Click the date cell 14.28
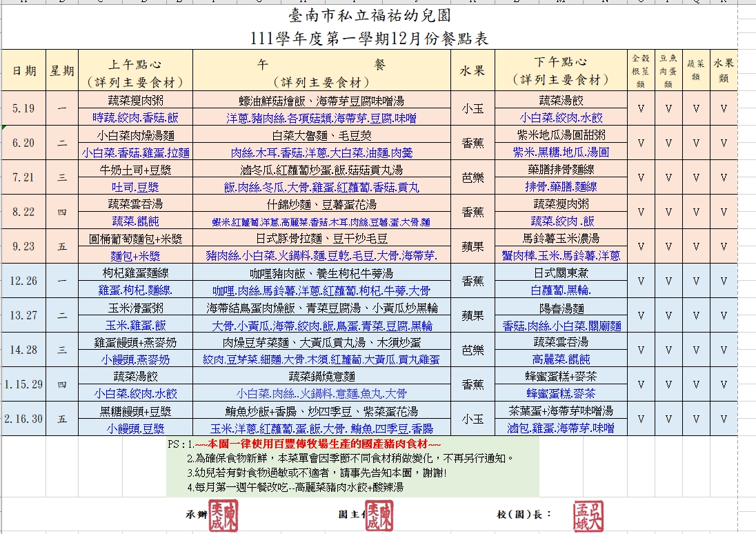 point(24,350)
